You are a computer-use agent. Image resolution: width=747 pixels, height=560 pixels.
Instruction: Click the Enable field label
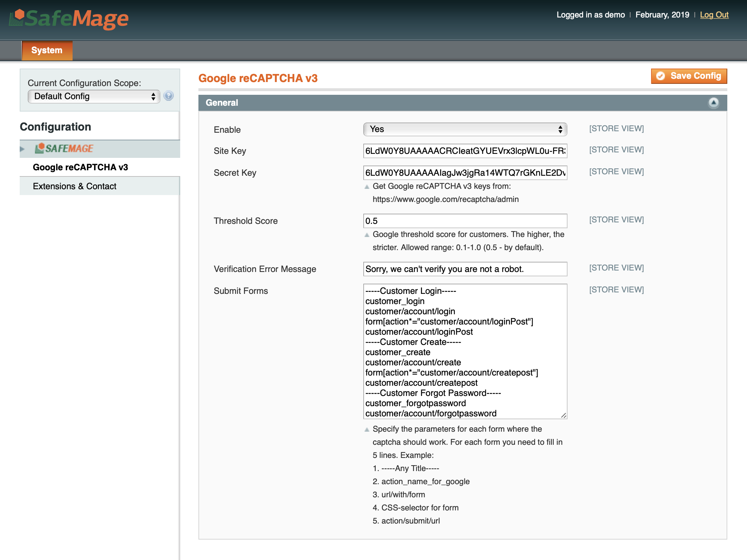tap(227, 130)
